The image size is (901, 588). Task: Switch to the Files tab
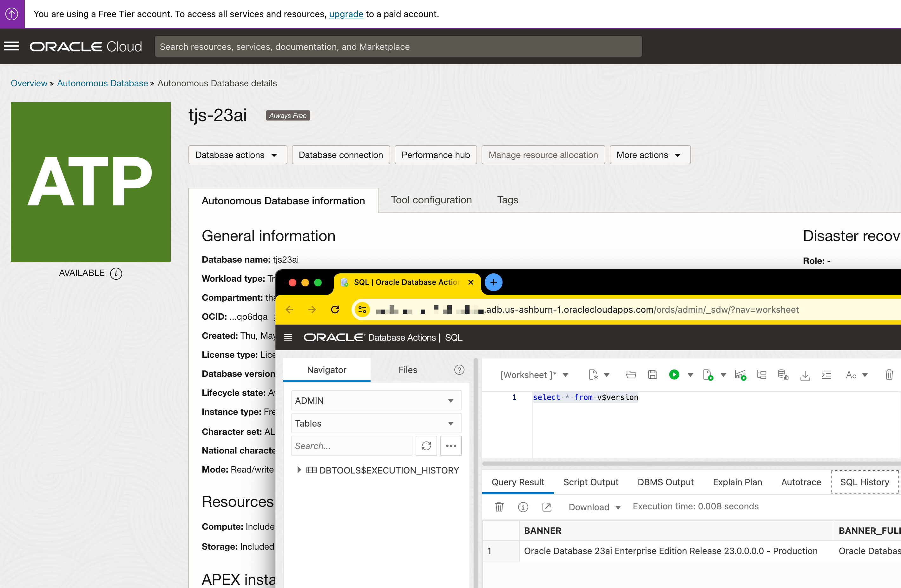(x=408, y=370)
